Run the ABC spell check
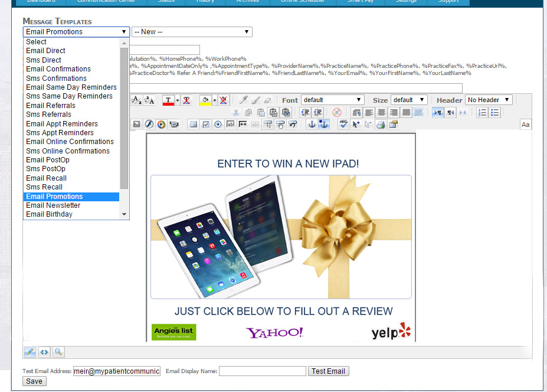 (x=343, y=124)
